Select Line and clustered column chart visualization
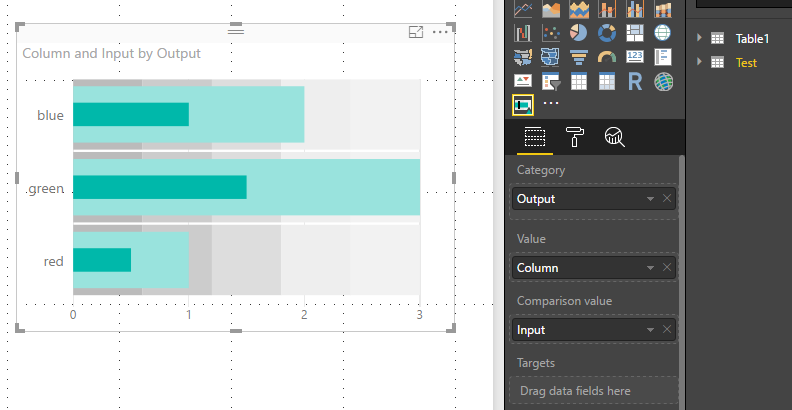The width and height of the screenshot is (792, 410). [635, 9]
